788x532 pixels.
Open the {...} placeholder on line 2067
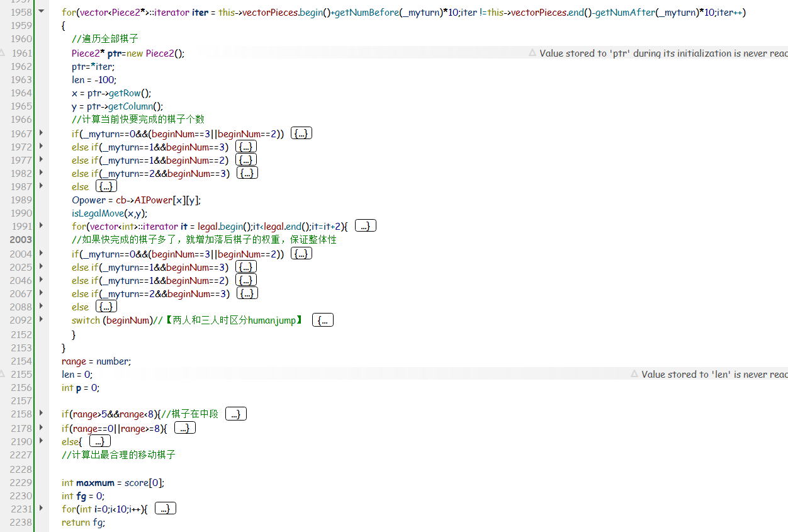247,293
